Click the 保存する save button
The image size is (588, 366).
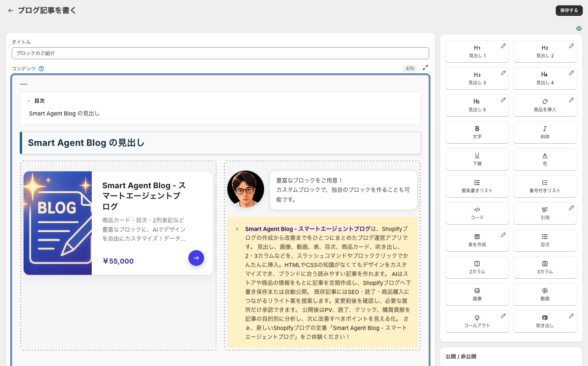click(569, 10)
